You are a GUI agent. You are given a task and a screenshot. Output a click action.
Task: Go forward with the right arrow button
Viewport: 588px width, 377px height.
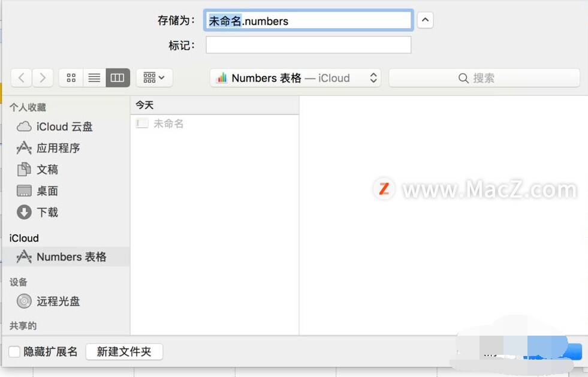[43, 78]
